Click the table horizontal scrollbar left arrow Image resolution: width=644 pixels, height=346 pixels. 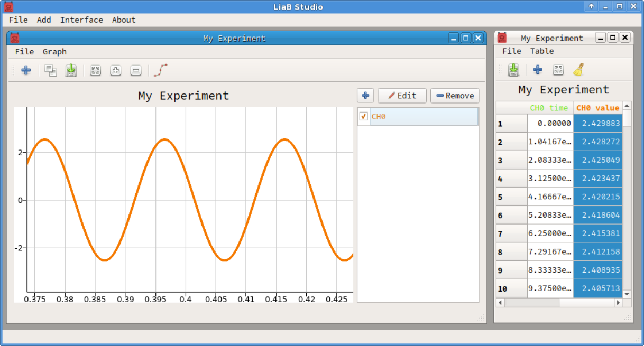tap(501, 303)
